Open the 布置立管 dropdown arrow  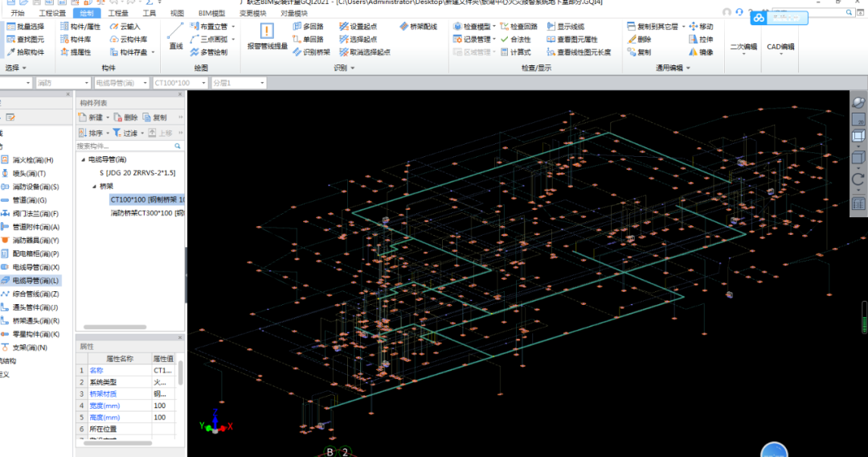[233, 27]
